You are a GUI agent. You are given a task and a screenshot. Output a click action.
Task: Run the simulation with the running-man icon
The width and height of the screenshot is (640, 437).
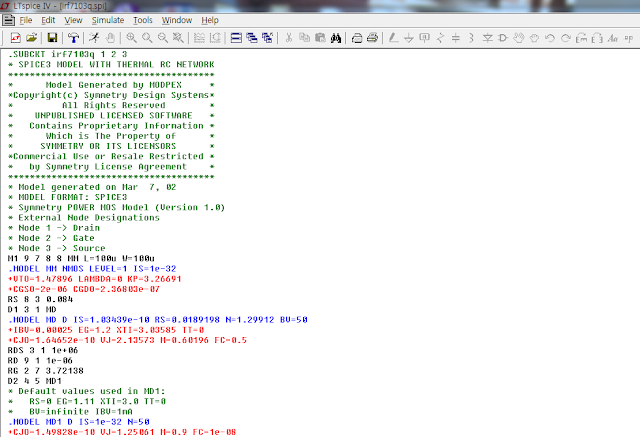94,38
